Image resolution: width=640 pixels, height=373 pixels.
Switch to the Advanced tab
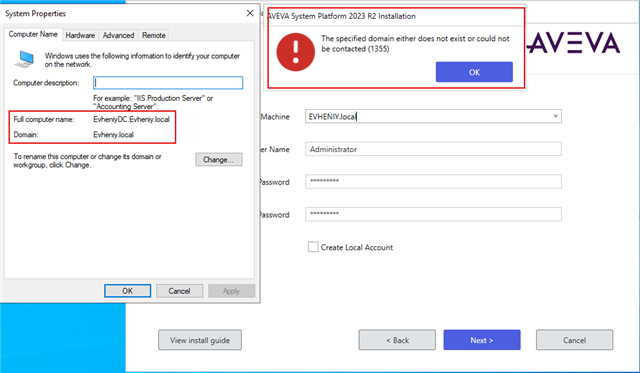pyautogui.click(x=118, y=36)
